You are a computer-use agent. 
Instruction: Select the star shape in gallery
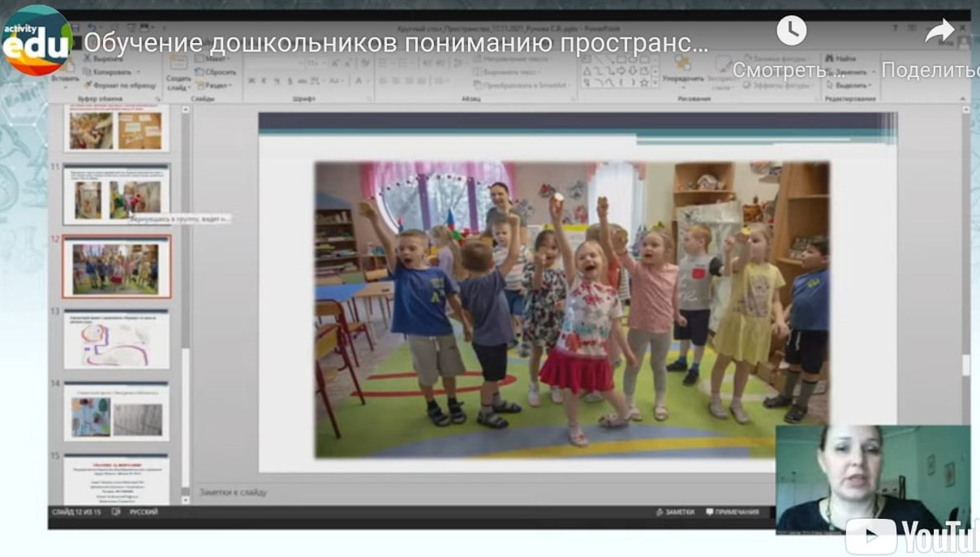click(x=644, y=82)
